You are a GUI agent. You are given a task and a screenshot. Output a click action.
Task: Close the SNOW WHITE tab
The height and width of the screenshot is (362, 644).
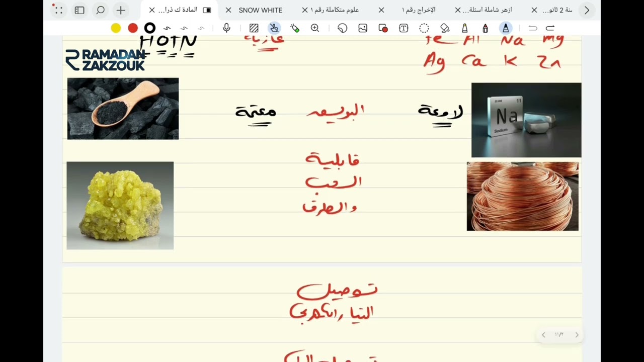(228, 10)
